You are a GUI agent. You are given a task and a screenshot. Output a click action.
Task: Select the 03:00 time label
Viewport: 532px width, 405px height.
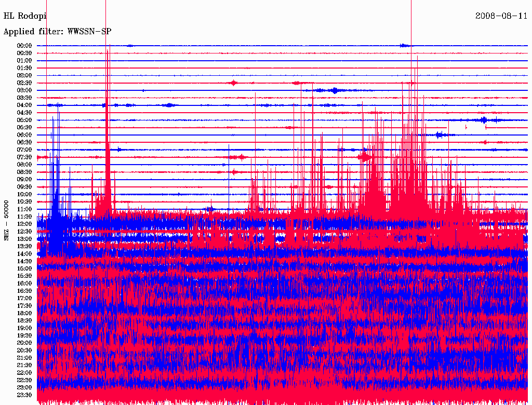24,90
